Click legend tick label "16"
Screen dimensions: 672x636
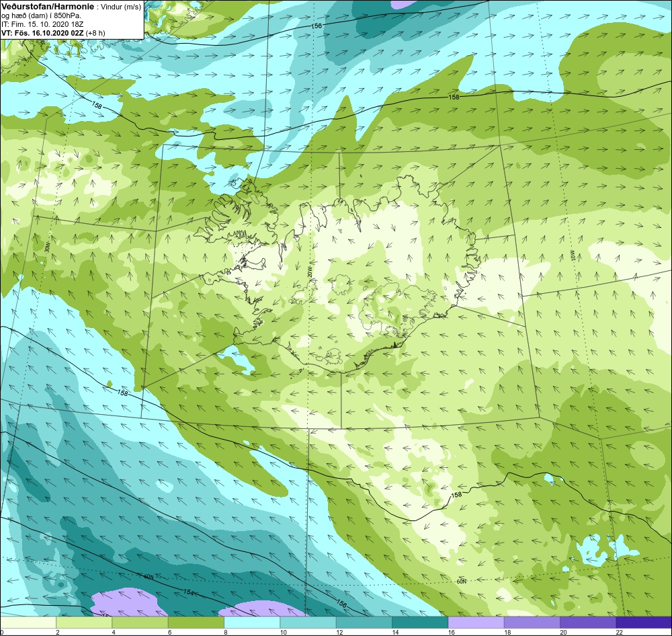[x=452, y=632]
